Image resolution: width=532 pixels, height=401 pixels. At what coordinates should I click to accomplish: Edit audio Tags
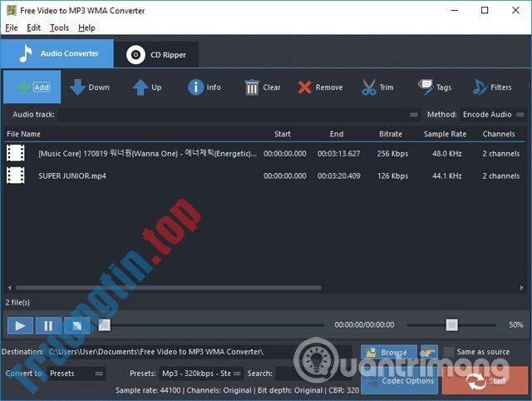coord(435,87)
